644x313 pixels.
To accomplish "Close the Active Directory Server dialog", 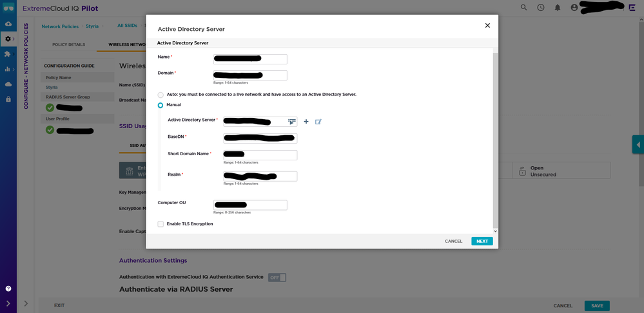I will tap(487, 25).
